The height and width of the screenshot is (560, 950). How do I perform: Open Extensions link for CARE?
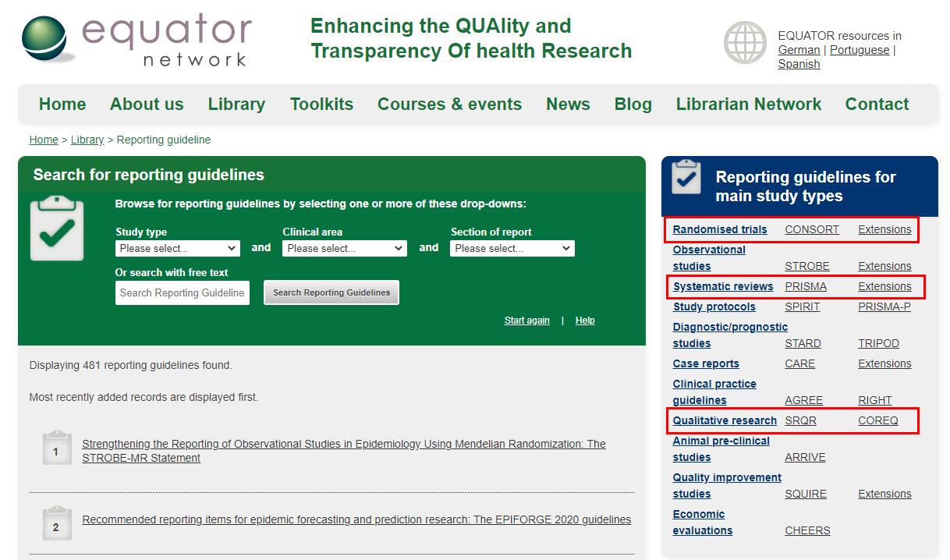pyautogui.click(x=884, y=363)
